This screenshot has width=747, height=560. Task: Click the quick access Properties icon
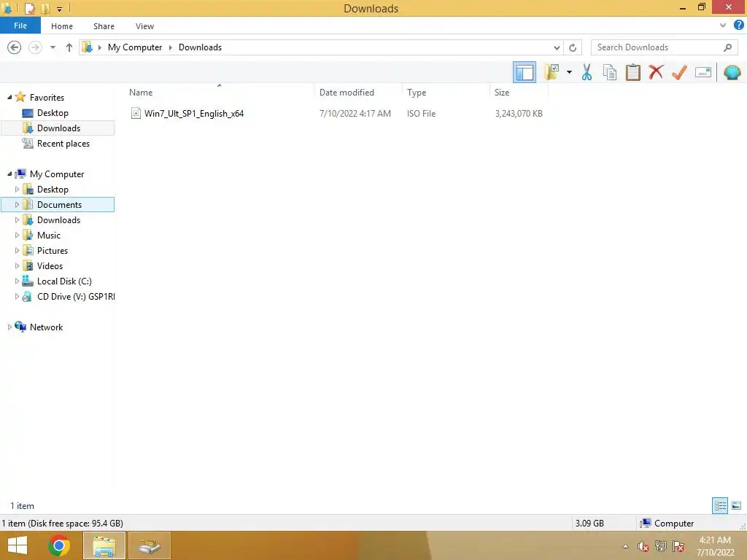(29, 8)
